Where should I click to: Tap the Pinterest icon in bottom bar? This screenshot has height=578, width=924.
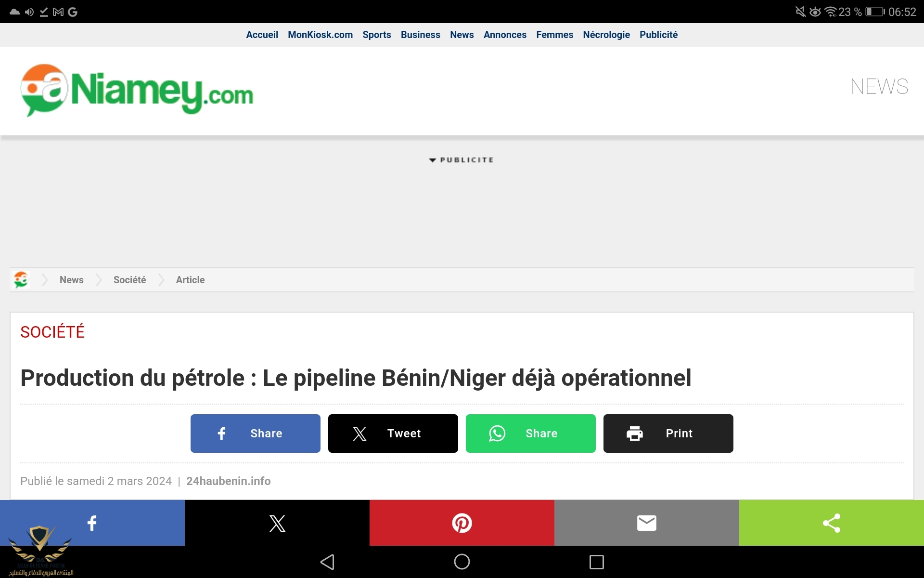pyautogui.click(x=462, y=523)
